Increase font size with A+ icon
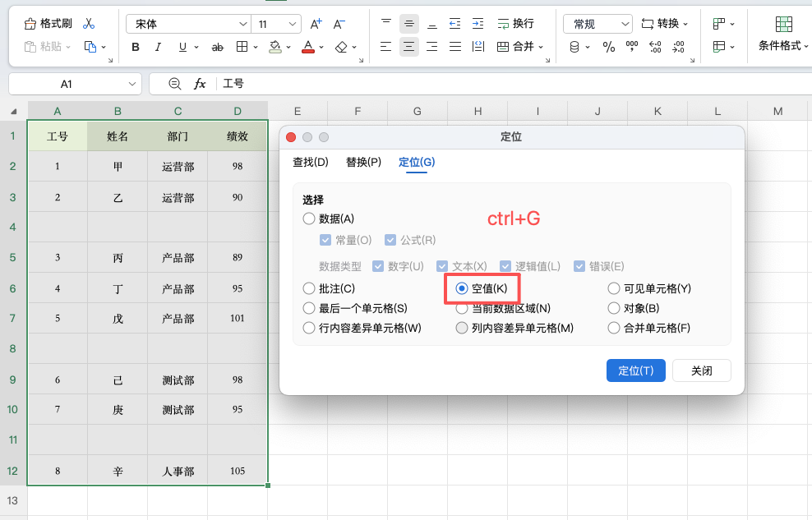The height and width of the screenshot is (520, 812). pos(316,24)
